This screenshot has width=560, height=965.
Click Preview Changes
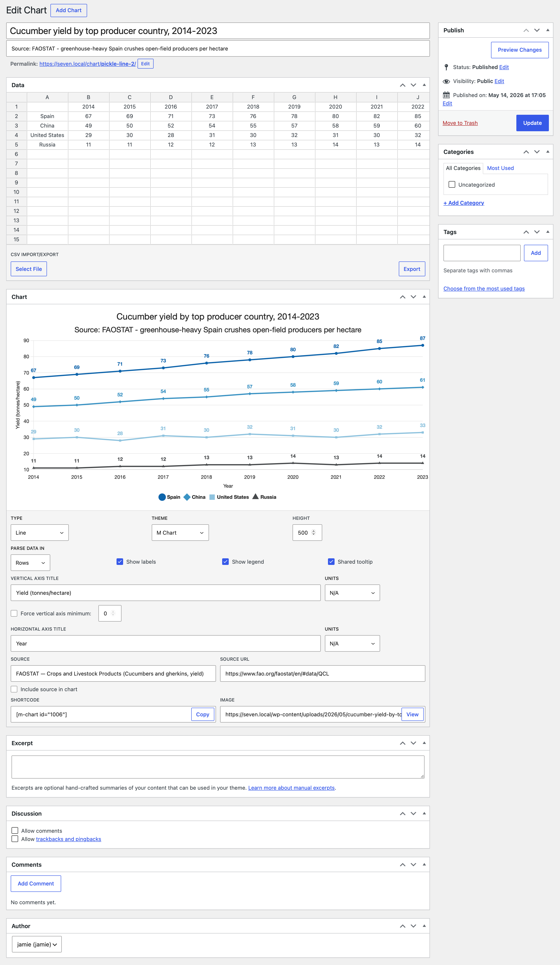click(519, 50)
